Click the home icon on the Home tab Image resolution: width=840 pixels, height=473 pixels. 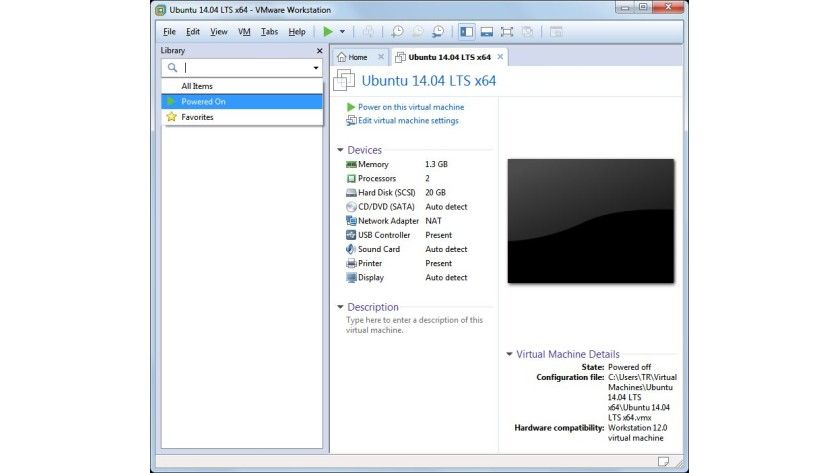(342, 57)
